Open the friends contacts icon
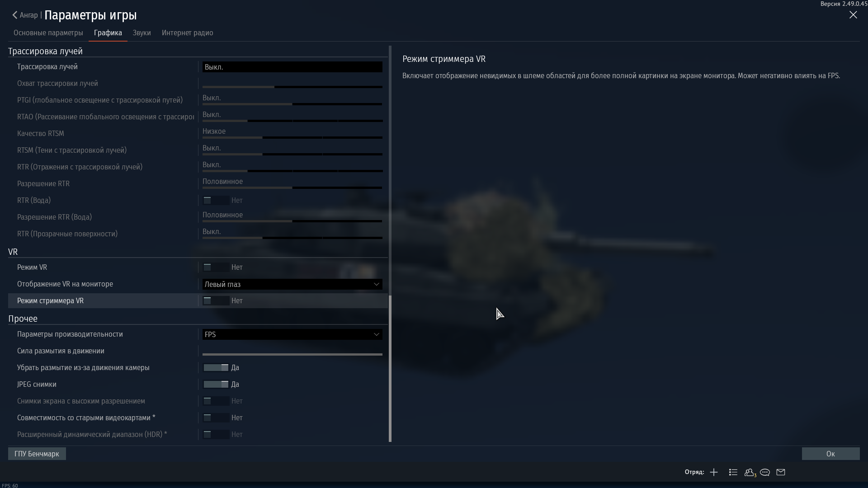The image size is (868, 488). click(x=750, y=472)
